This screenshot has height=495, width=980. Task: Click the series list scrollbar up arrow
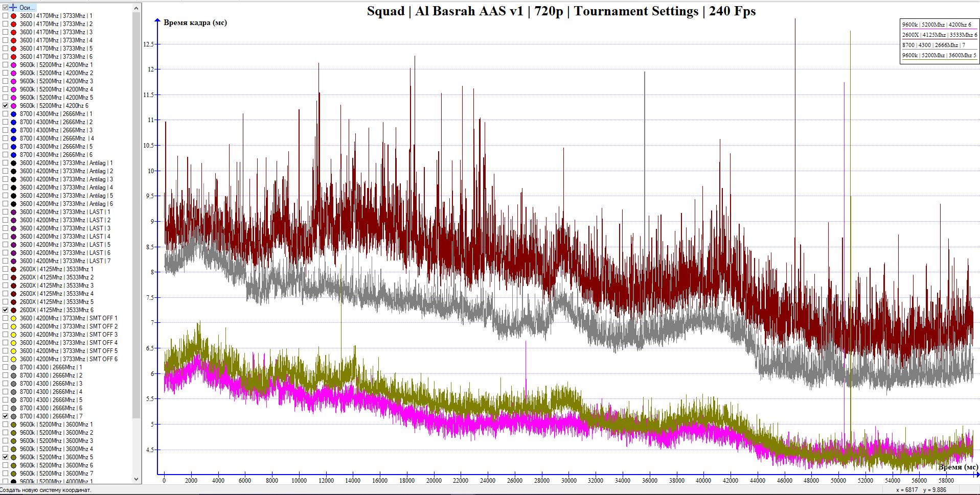[x=136, y=8]
